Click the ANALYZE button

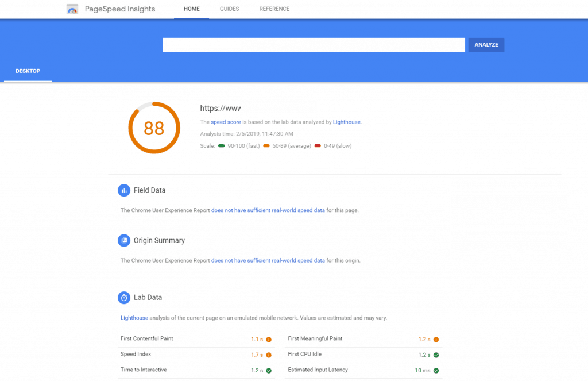tap(486, 45)
